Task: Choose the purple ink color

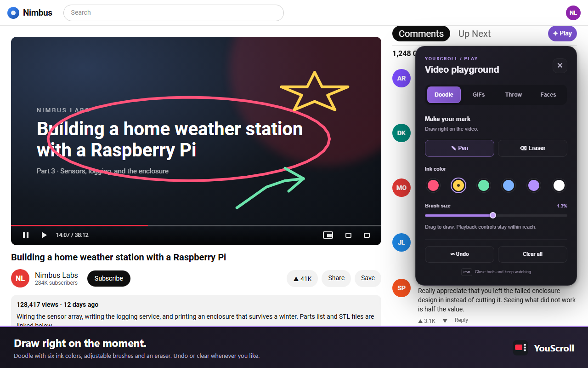Action: 534,185
